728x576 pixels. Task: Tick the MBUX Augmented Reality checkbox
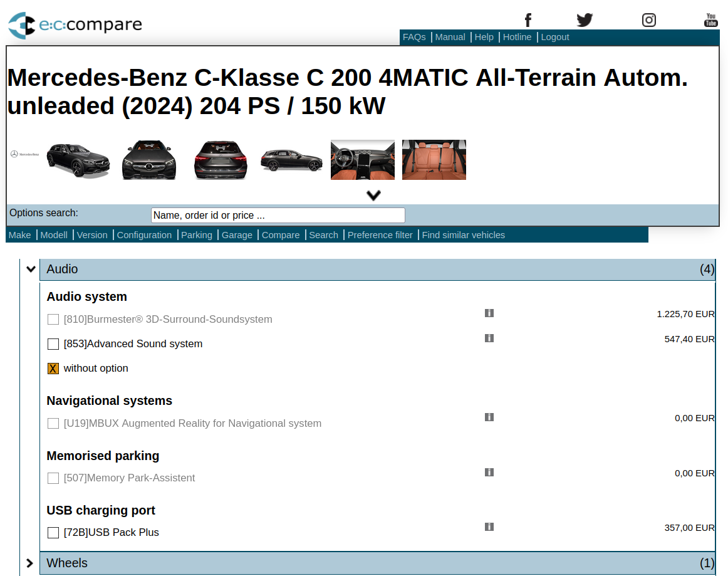point(53,423)
